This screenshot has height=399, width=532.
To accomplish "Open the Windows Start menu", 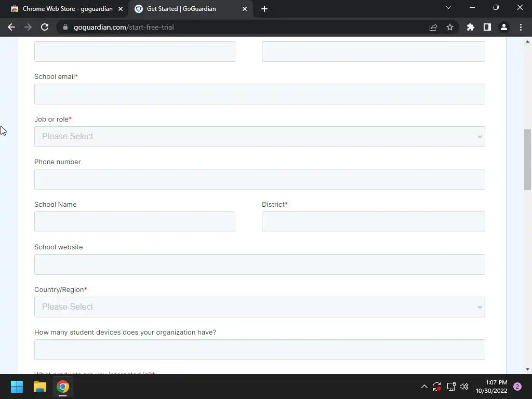I will pyautogui.click(x=17, y=387).
